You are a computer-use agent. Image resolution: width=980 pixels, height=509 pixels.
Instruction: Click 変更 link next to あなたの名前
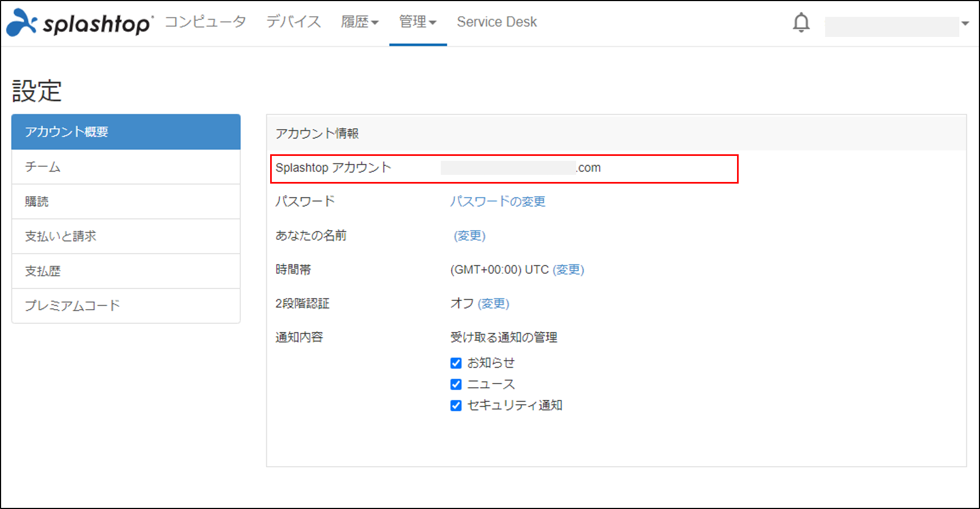click(x=470, y=236)
